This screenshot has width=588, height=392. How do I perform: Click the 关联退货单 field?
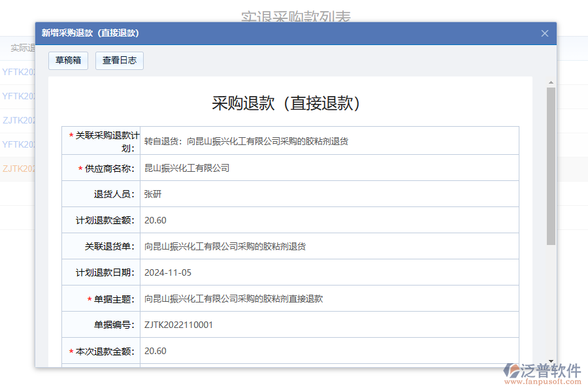(327, 246)
